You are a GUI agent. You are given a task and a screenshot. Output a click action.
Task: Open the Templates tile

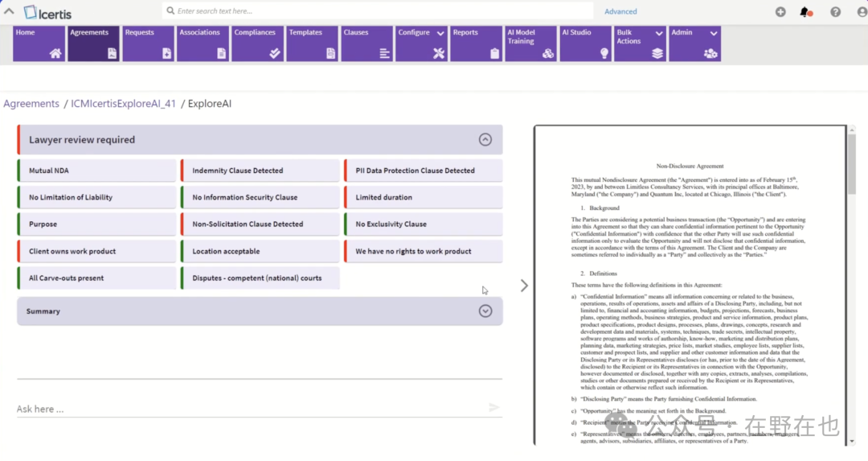312,43
